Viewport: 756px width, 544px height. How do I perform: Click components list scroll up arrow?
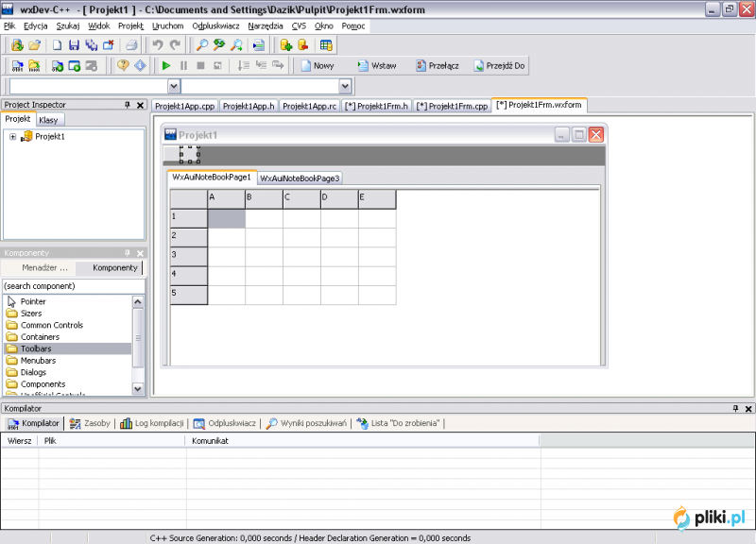(138, 302)
